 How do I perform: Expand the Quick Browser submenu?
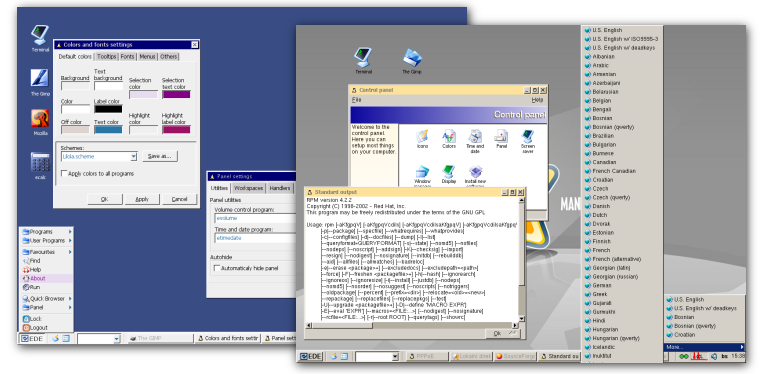pos(47,299)
